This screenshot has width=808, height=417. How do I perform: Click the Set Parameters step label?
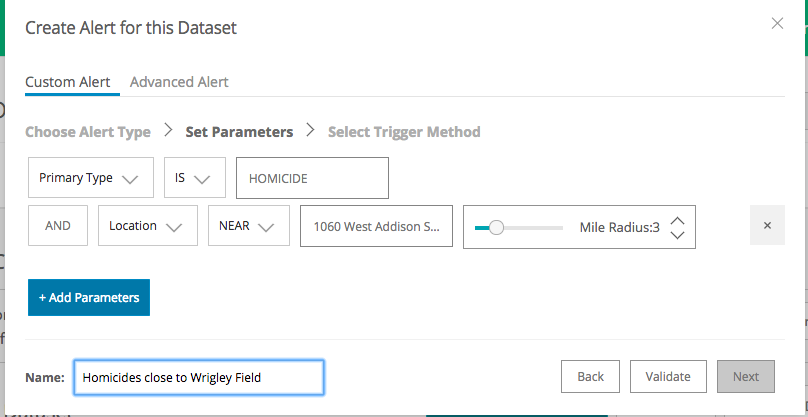pyautogui.click(x=239, y=132)
